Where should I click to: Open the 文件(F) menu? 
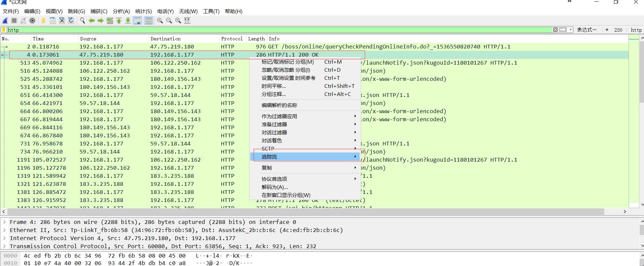point(11,11)
